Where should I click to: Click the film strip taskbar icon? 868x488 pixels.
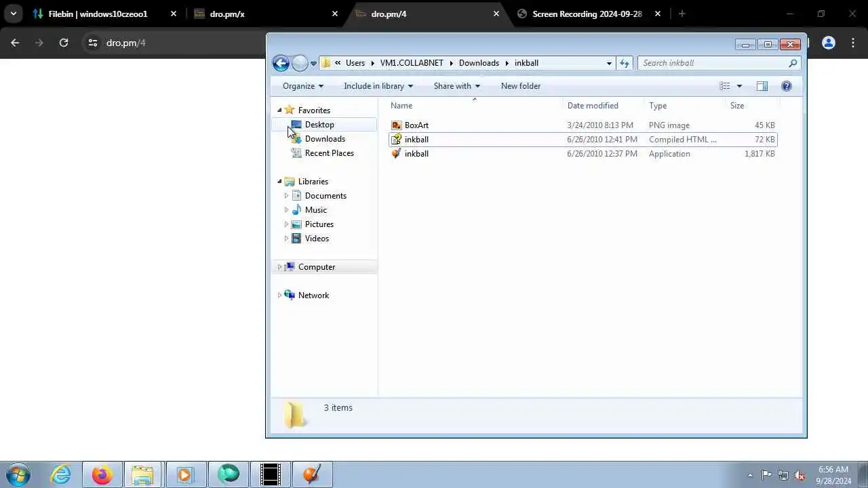271,474
